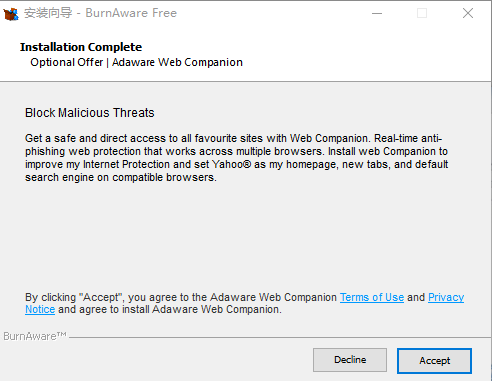Screen dimensions: 492x381
Task: Decline the Adaware Web Companion offer
Action: 350,360
